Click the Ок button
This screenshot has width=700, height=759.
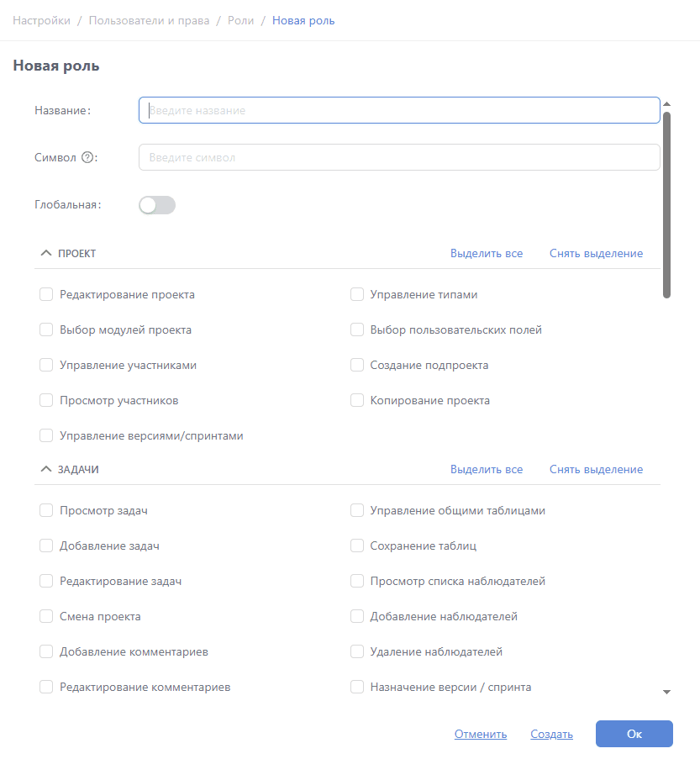634,734
